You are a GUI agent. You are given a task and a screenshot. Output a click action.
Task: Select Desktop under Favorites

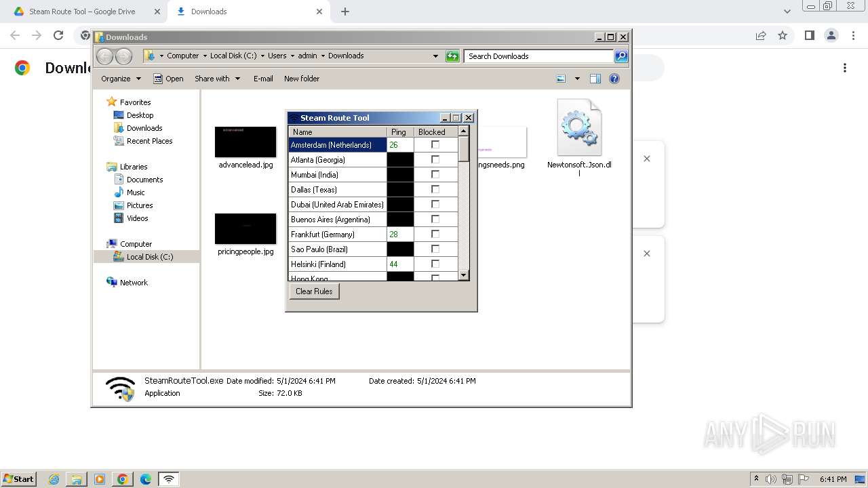(x=140, y=115)
